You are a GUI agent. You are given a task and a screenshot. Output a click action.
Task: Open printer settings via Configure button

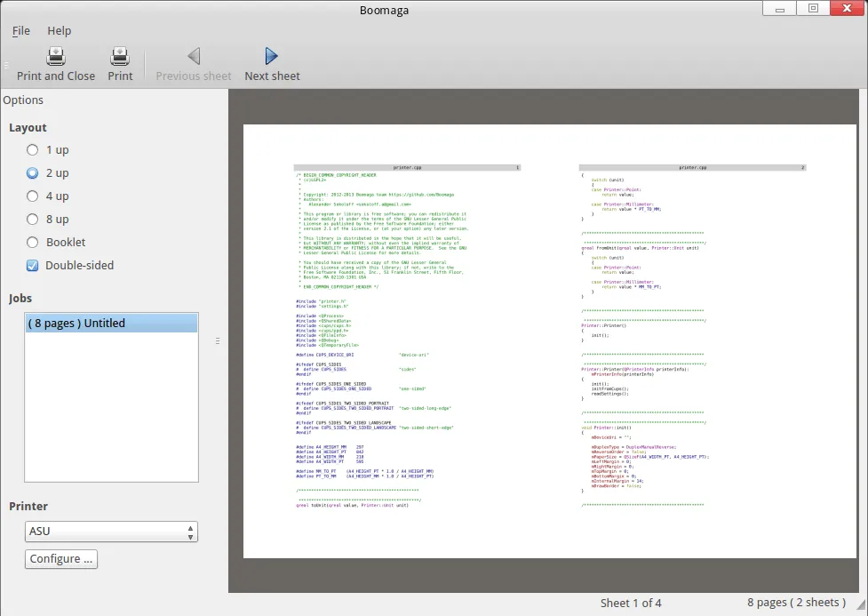click(x=60, y=559)
